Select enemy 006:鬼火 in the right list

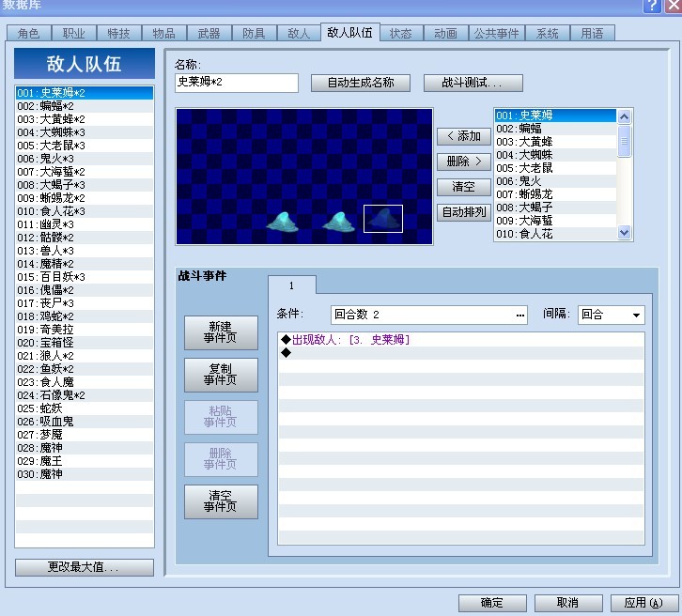tap(555, 181)
